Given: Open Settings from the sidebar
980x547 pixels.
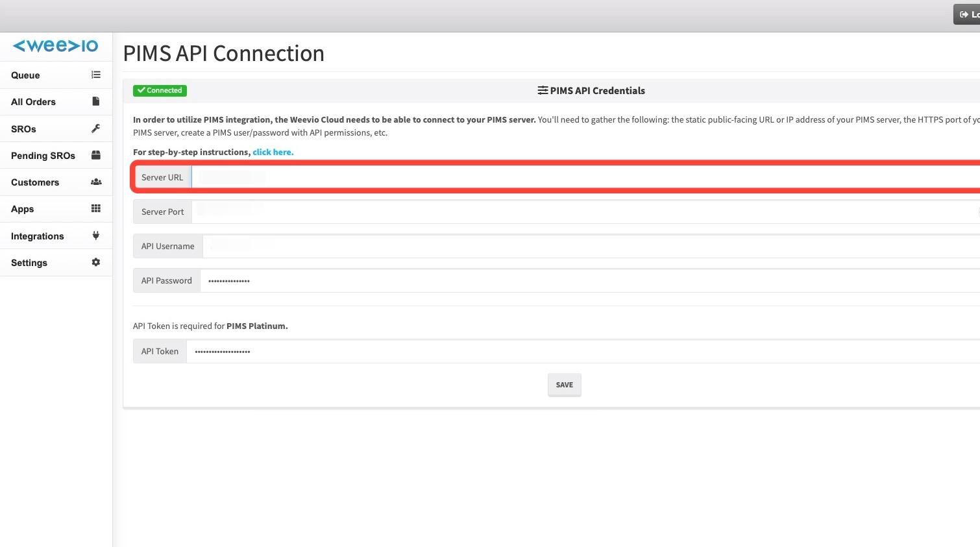Looking at the screenshot, I should [x=56, y=263].
